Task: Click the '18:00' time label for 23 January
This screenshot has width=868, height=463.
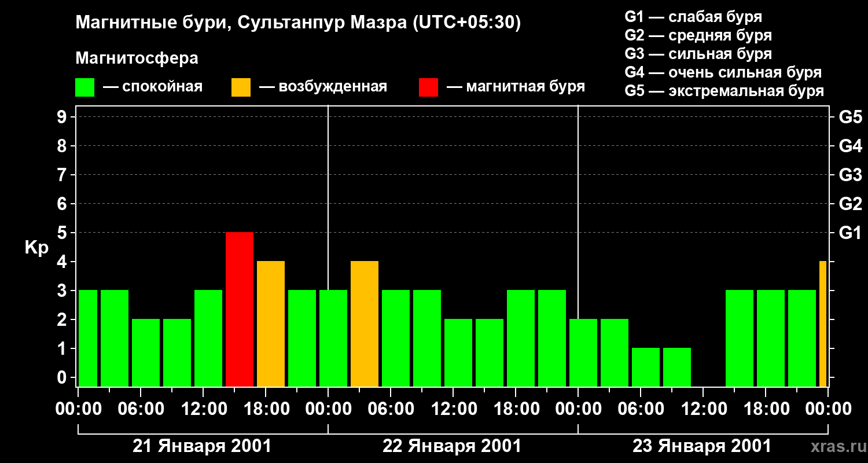Action: point(766,409)
